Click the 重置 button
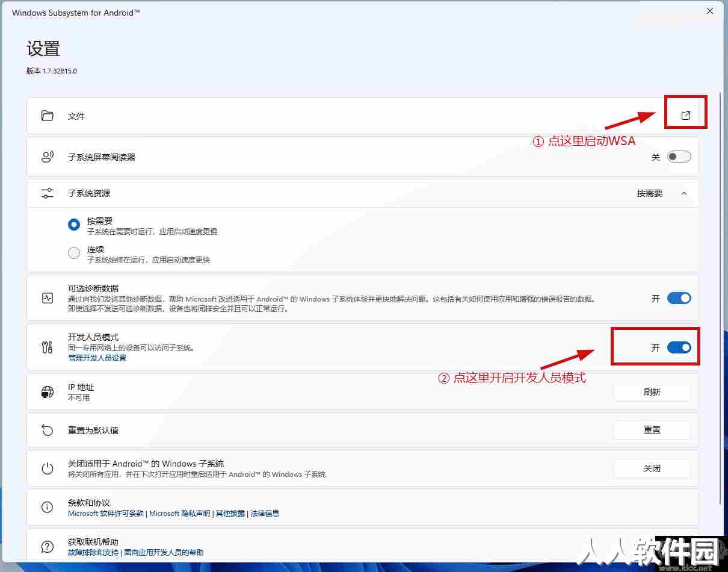This screenshot has width=728, height=572. (652, 430)
